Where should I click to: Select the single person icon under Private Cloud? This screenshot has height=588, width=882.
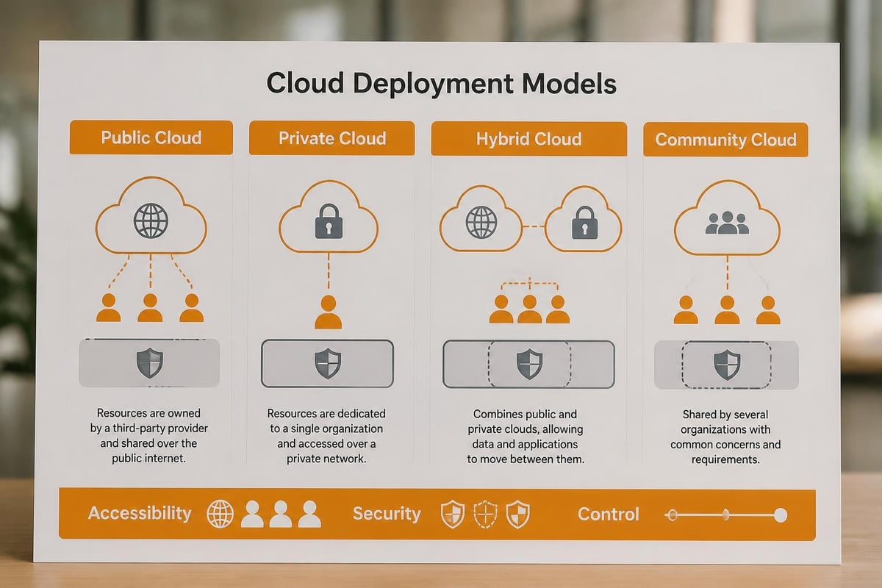[x=329, y=312]
